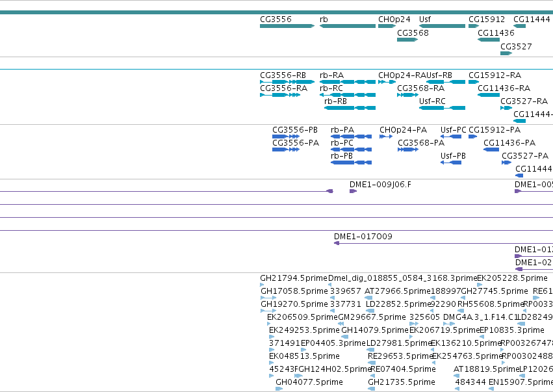Click transcript CG11436-RA
This screenshot has height=392, width=553.
tap(489, 95)
